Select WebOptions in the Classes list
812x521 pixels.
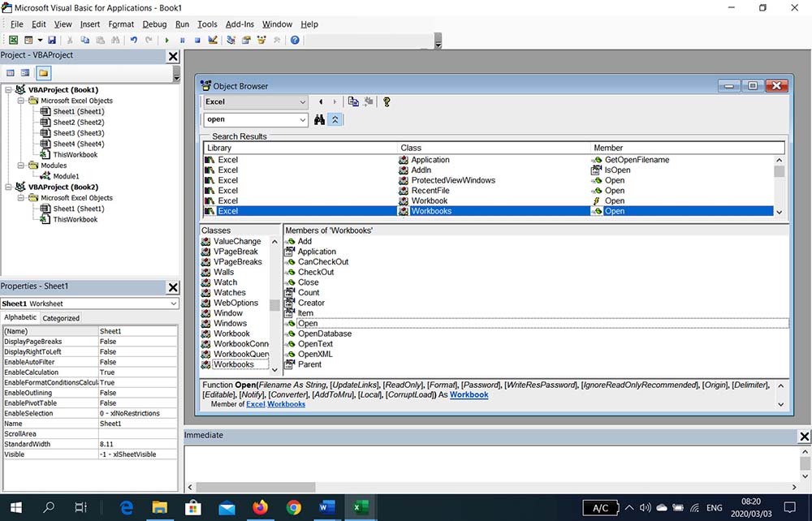(235, 303)
